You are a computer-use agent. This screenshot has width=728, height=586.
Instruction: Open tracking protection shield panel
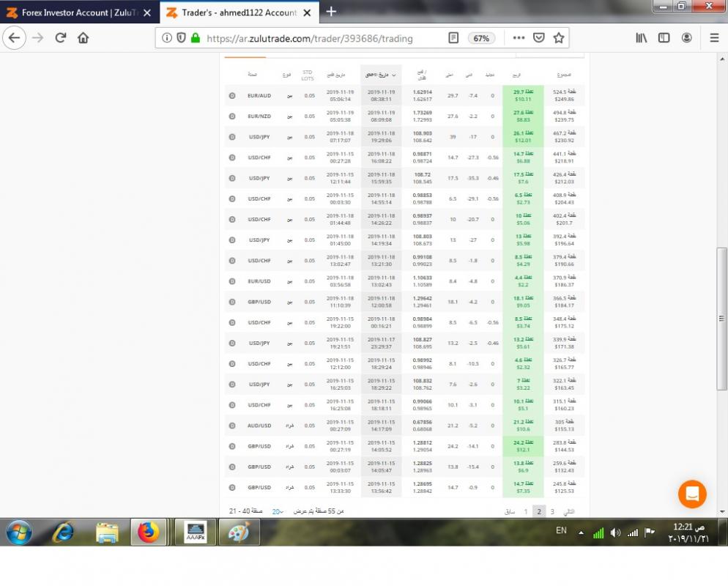click(x=181, y=38)
